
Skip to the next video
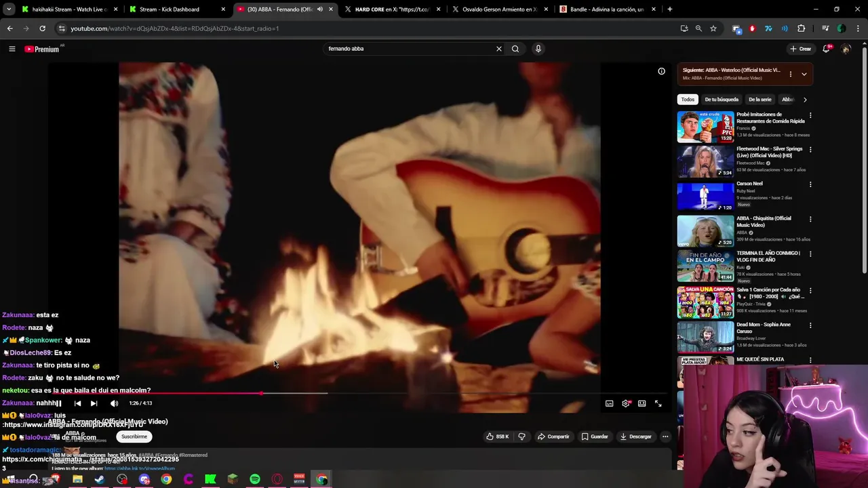point(94,403)
